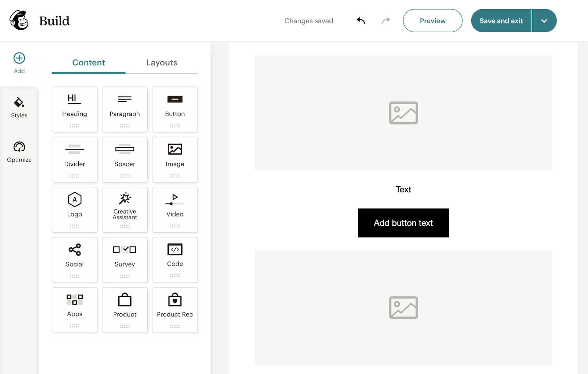588x374 pixels.
Task: Open the Optimize panel
Action: coord(19,151)
